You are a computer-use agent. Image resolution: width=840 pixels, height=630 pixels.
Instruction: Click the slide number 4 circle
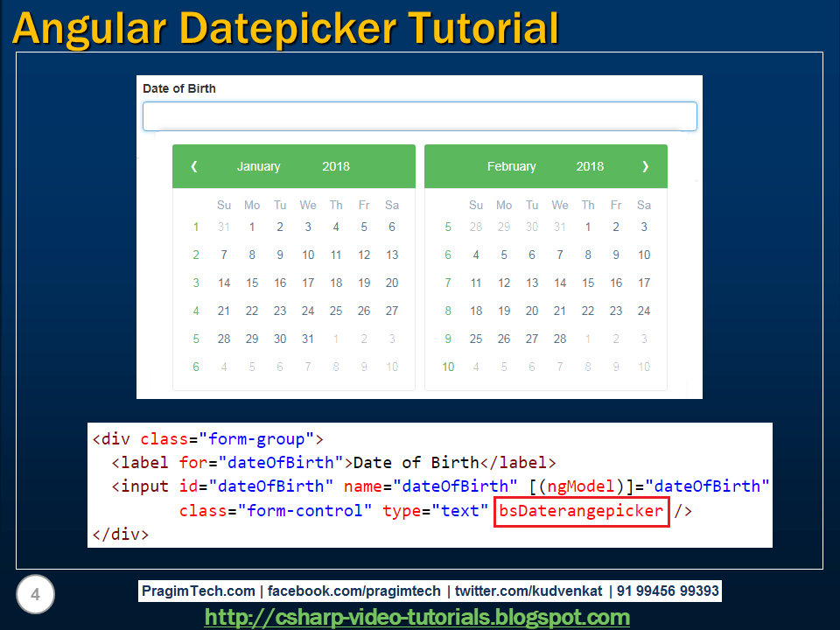click(x=35, y=594)
